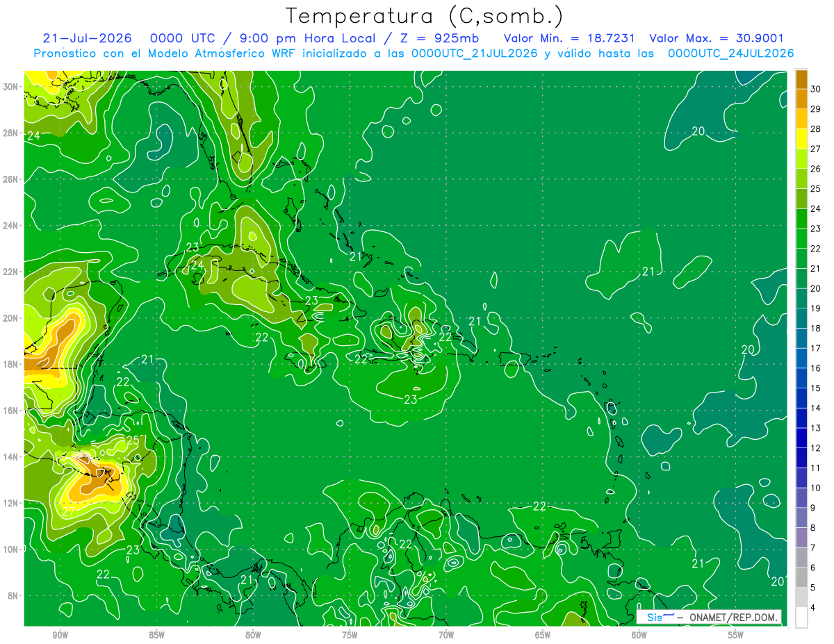This screenshot has width=834, height=644.
Task: Click the legend scale value "28"
Action: pyautogui.click(x=816, y=129)
